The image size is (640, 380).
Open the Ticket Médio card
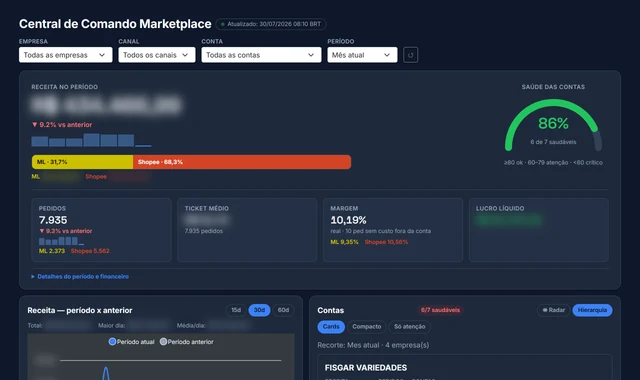tap(247, 230)
